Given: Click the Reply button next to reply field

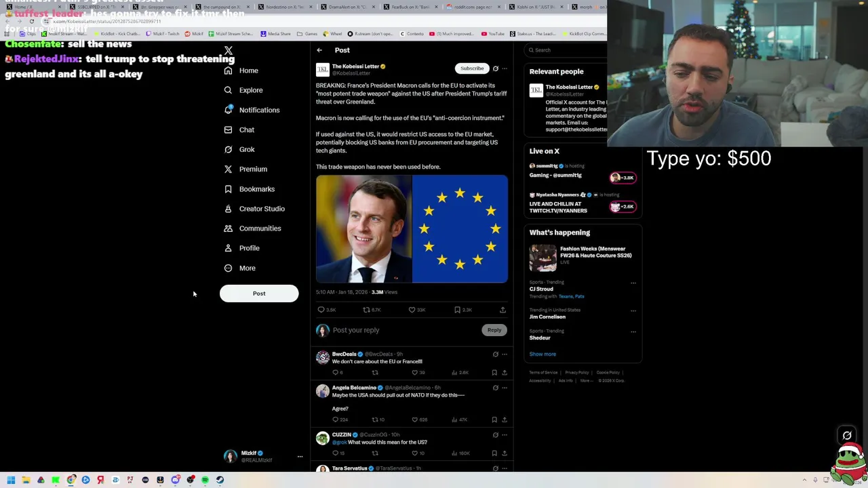Looking at the screenshot, I should tap(494, 330).
